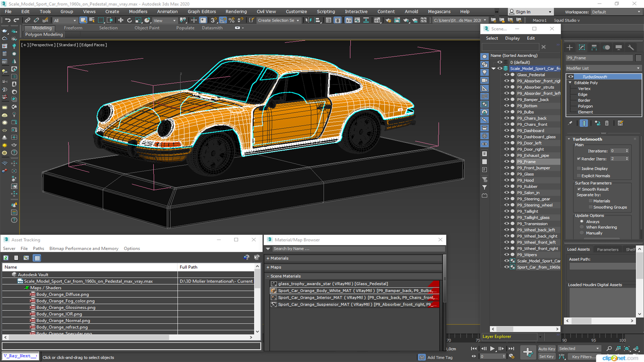
Task: Collapse Scene Materials group
Action: [268, 276]
